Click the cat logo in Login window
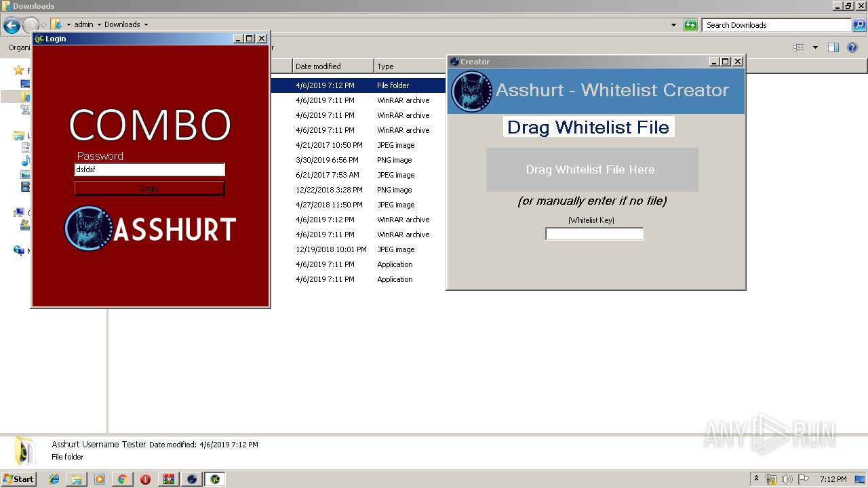Viewport: 868px width, 488px height. point(88,228)
